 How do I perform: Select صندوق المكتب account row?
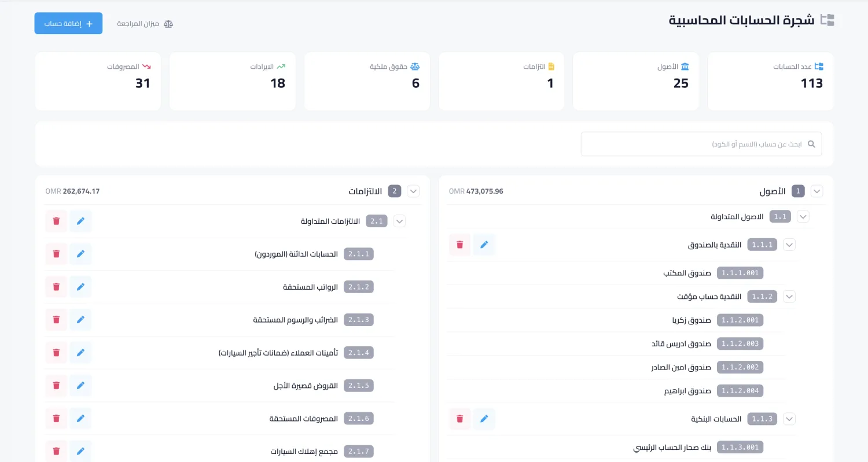click(616, 273)
